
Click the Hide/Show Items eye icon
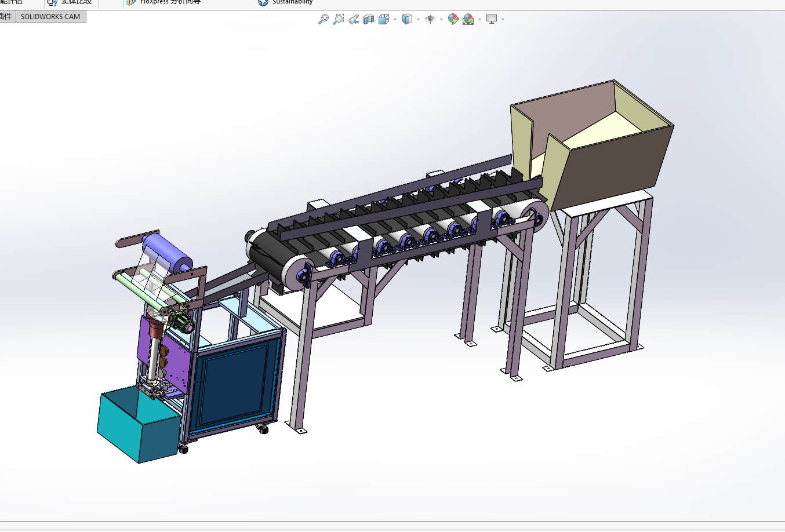tap(430, 19)
